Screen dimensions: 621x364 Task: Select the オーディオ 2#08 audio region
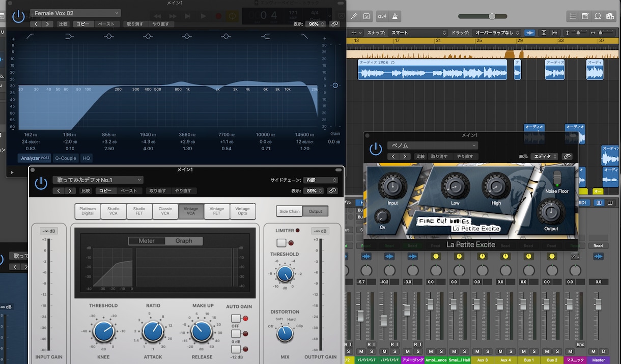[x=433, y=70]
